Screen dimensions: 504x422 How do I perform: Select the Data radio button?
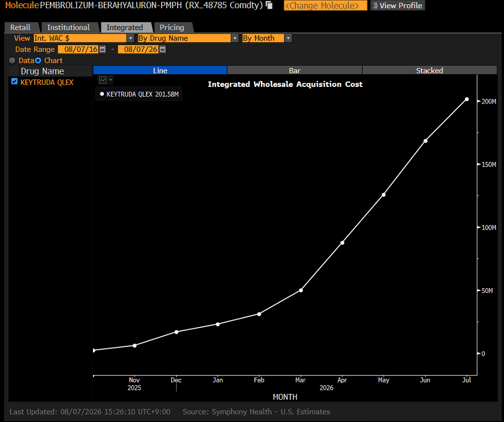point(12,60)
